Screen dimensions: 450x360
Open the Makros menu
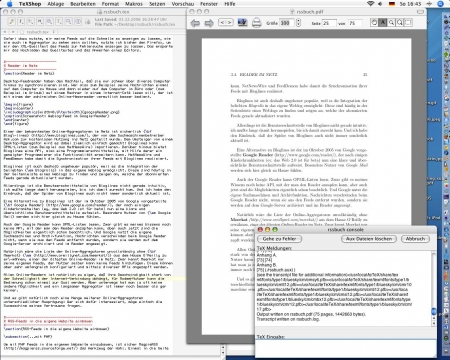point(134,4)
